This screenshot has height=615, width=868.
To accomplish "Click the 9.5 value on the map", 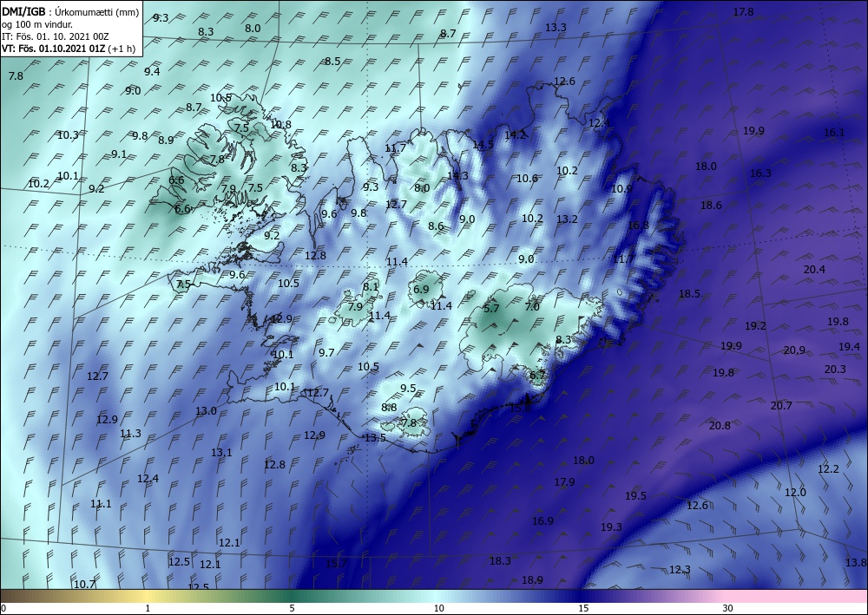I will pos(408,389).
